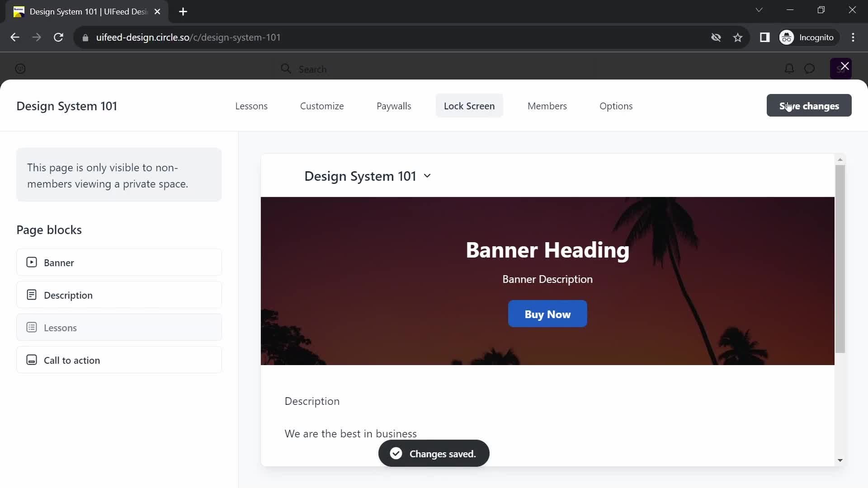Toggle the Customize tab settings

point(322,106)
